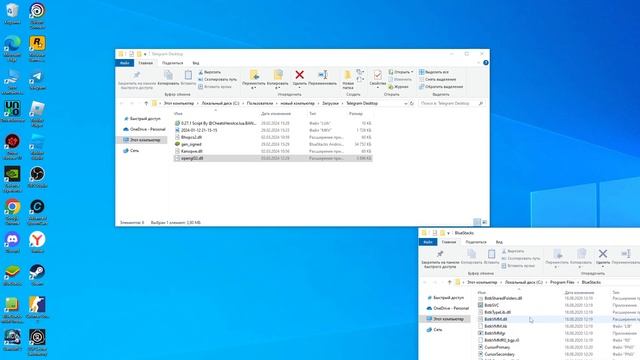Click Cut scissors in Telegram Desktop ribbon
The width and height of the screenshot is (640, 360).
point(209,72)
